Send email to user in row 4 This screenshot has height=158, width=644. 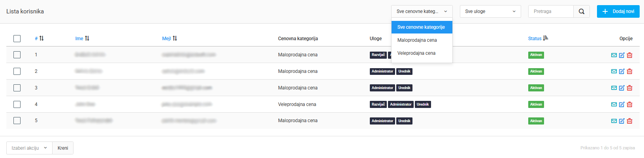614,104
